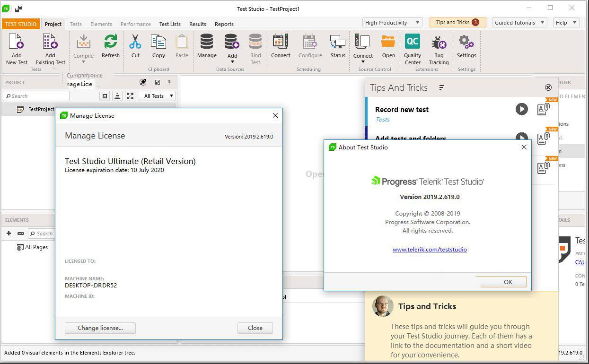The image size is (589, 364).
Task: Open the Settings gears icon
Action: 466,42
